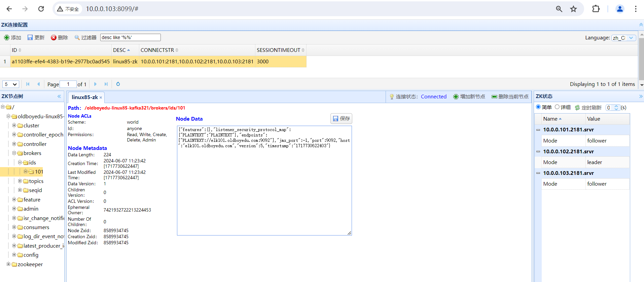Click the red 删除 (delete) icon
Viewport: 644px width, 282px height.
[x=53, y=37]
